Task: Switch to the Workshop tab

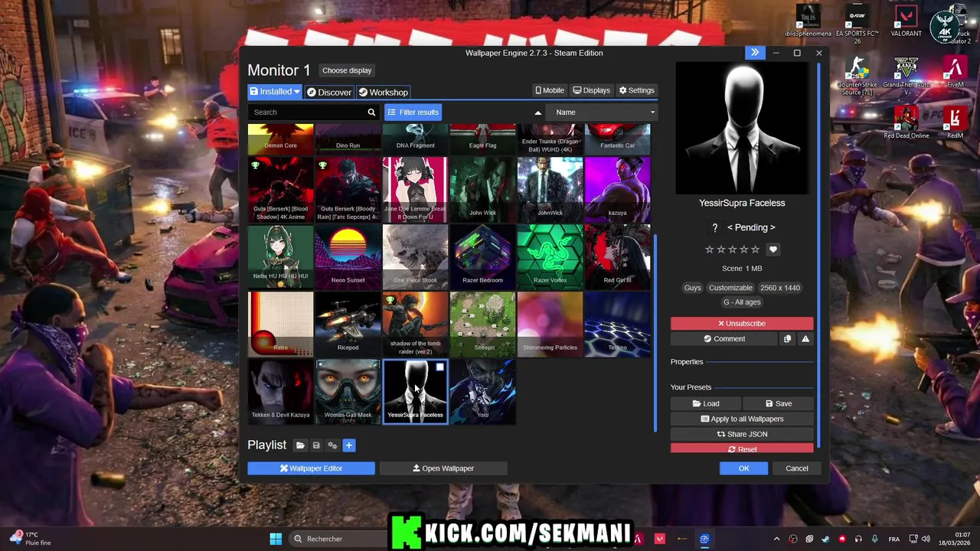Action: (x=383, y=93)
